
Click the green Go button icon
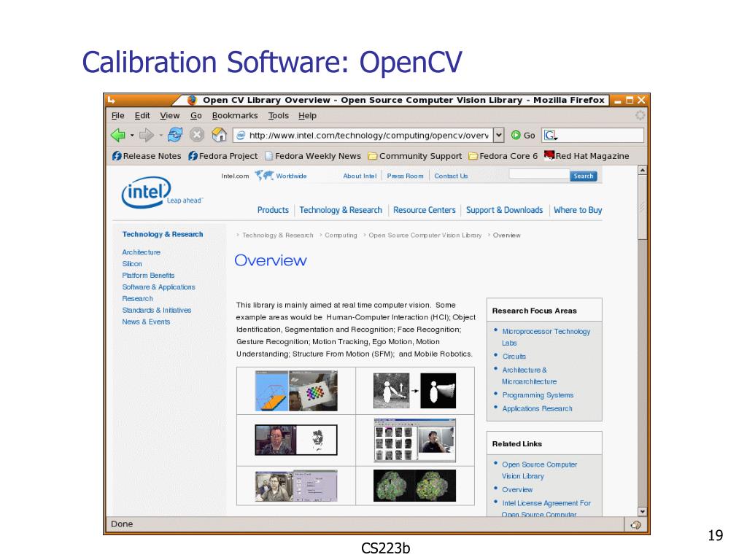tap(516, 135)
